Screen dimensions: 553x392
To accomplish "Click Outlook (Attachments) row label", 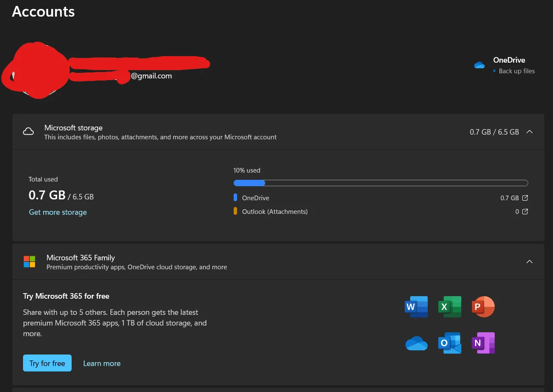I will pos(275,211).
